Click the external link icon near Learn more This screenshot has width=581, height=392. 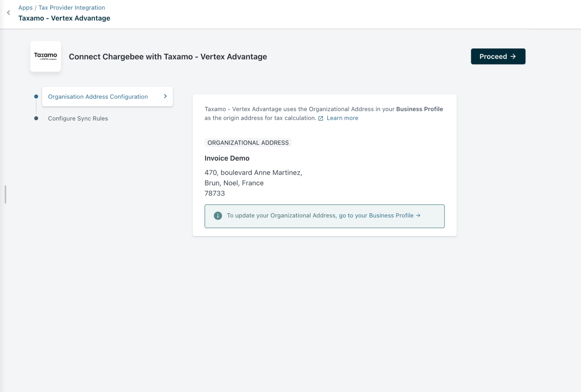point(321,118)
